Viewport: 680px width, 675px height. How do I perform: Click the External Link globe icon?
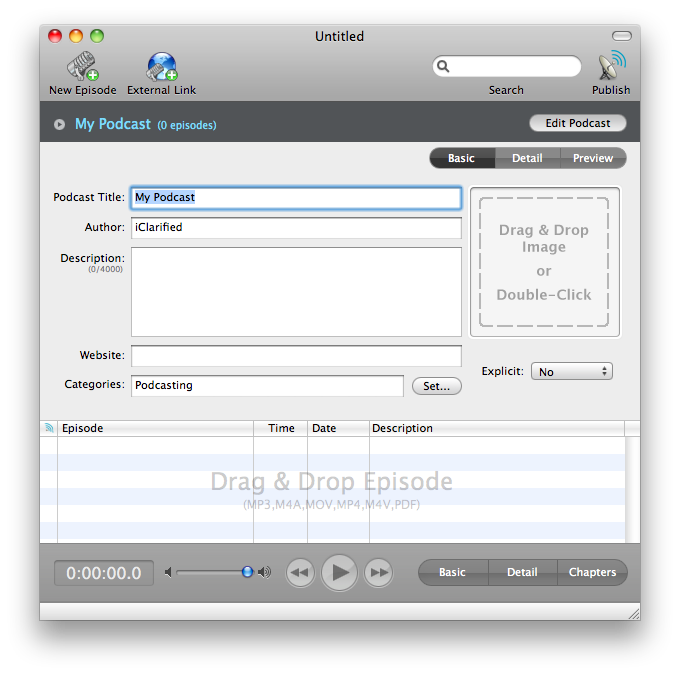pos(161,66)
